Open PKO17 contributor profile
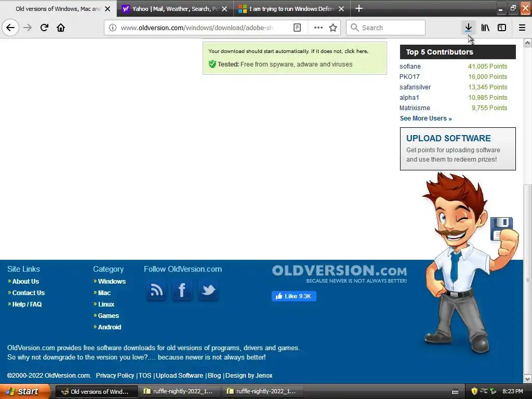Image resolution: width=532 pixels, height=399 pixels. coord(409,77)
